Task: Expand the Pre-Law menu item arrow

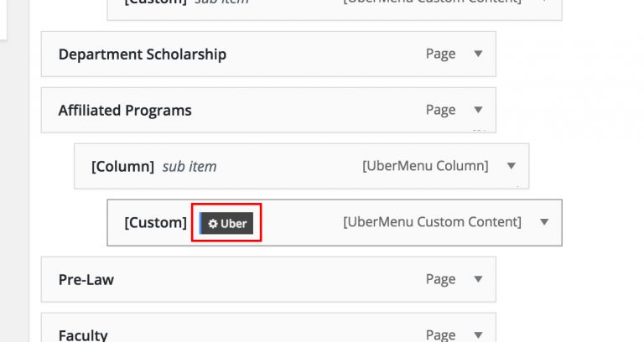Action: coord(478,279)
